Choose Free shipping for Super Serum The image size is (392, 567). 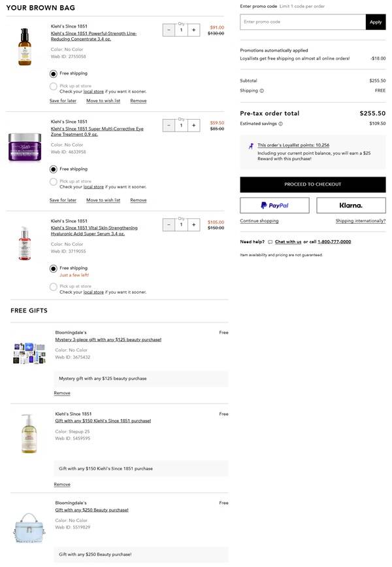click(x=54, y=268)
